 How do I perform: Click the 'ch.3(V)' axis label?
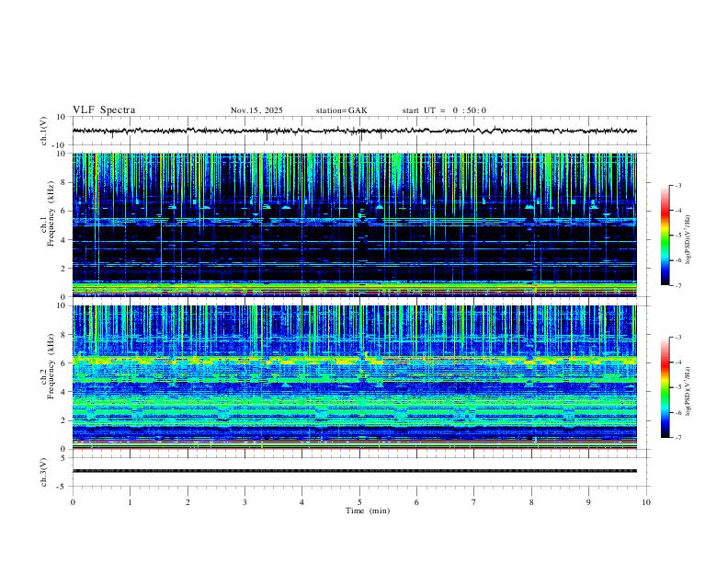coord(44,472)
